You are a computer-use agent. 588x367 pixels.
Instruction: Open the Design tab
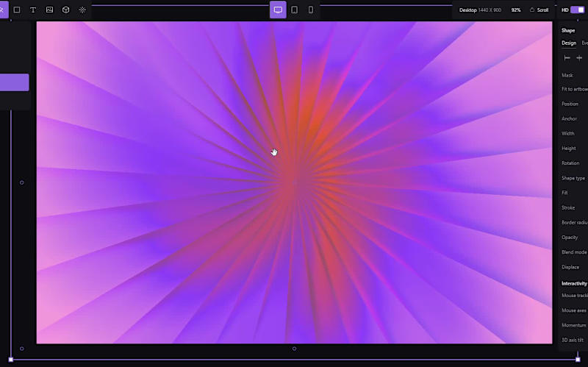pyautogui.click(x=568, y=43)
